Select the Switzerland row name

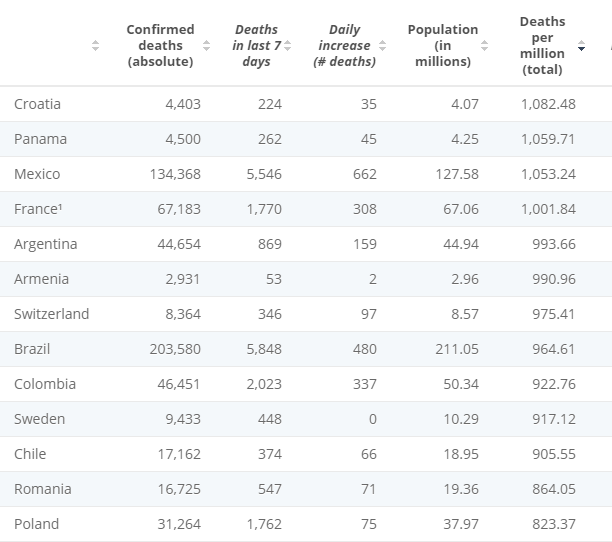tap(51, 314)
